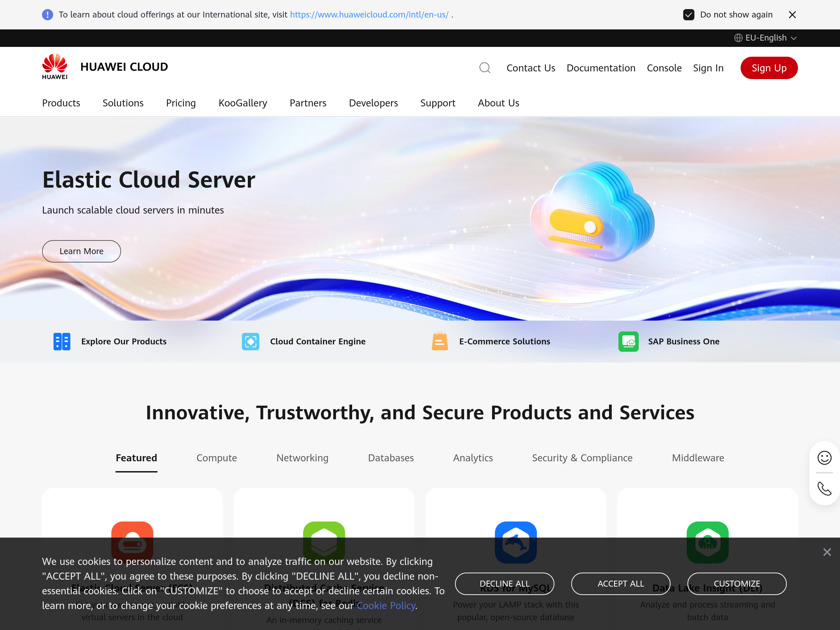Click the Explore Our Products icon
Image resolution: width=840 pixels, height=630 pixels.
(x=62, y=341)
